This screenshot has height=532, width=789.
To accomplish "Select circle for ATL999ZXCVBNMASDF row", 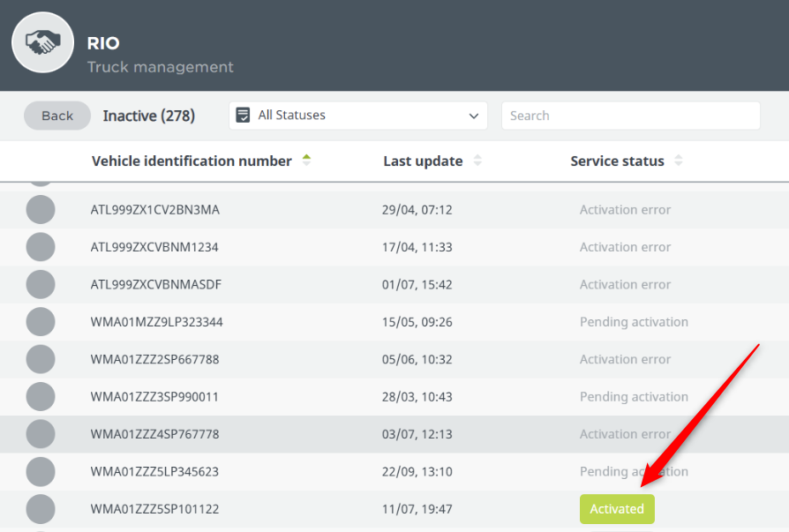I will point(41,285).
